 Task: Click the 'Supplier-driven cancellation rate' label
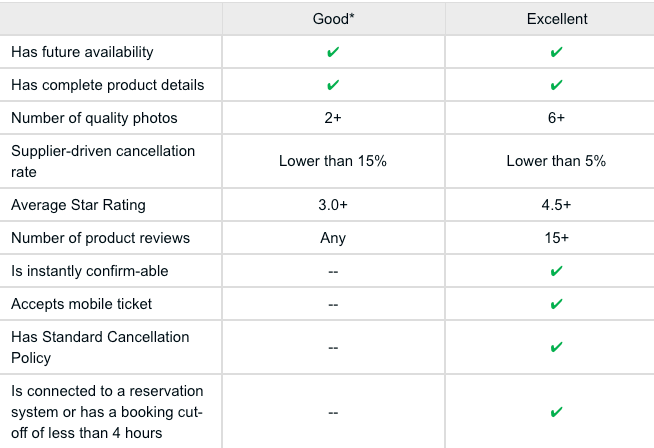[103, 161]
